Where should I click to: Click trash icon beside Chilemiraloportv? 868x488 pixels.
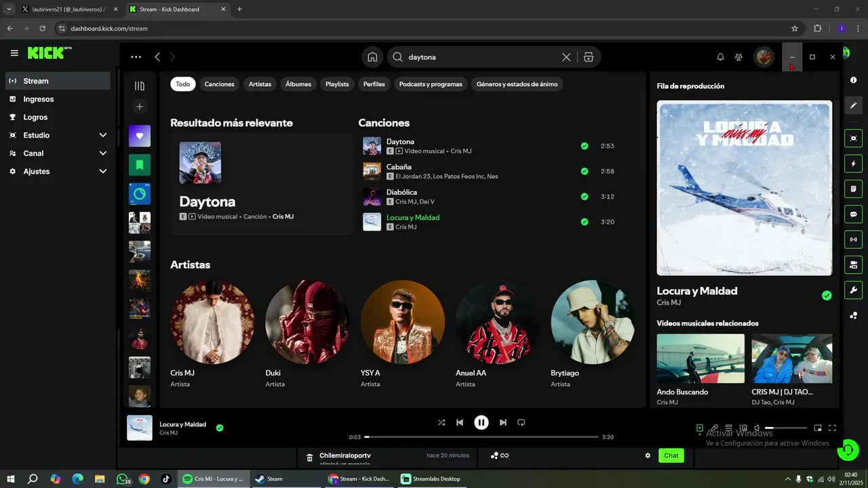pos(309,458)
